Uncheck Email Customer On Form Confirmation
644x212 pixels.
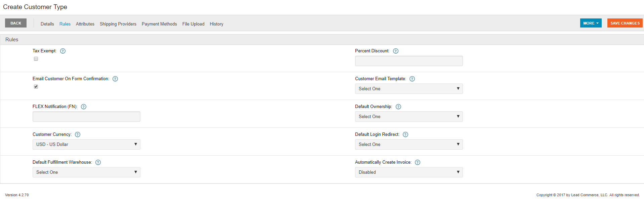(x=36, y=87)
